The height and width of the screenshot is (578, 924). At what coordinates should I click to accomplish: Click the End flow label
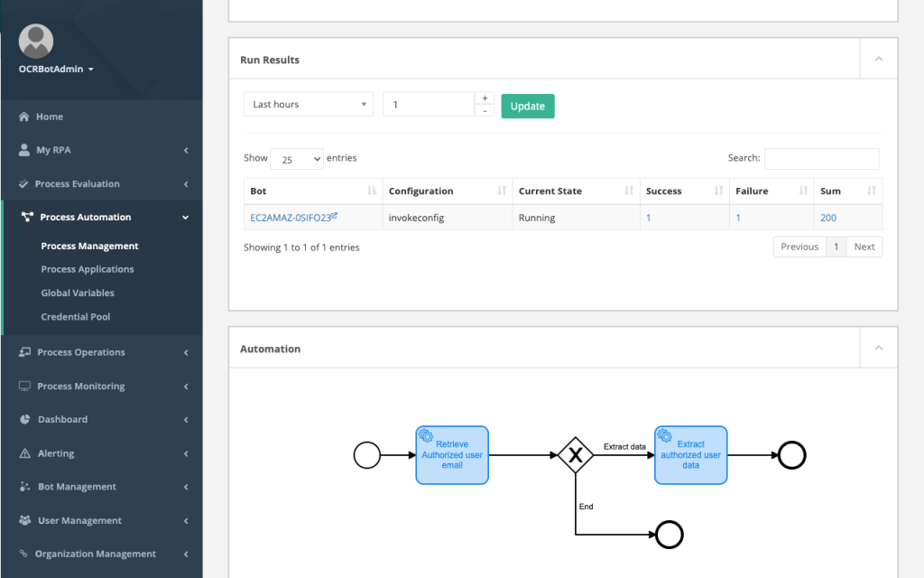[x=586, y=507]
